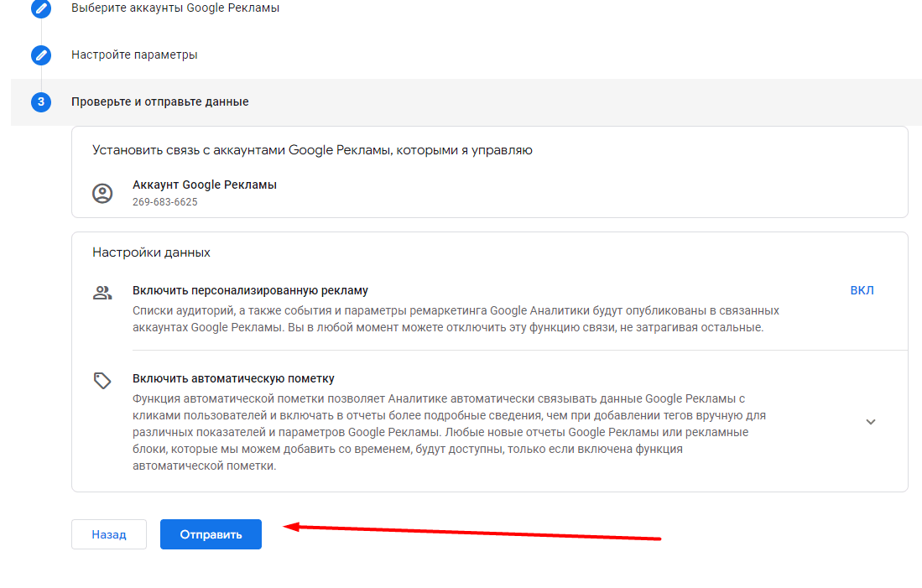The width and height of the screenshot is (922, 588).
Task: Click "Включить персонализированную рекламу" title
Action: pos(250,290)
